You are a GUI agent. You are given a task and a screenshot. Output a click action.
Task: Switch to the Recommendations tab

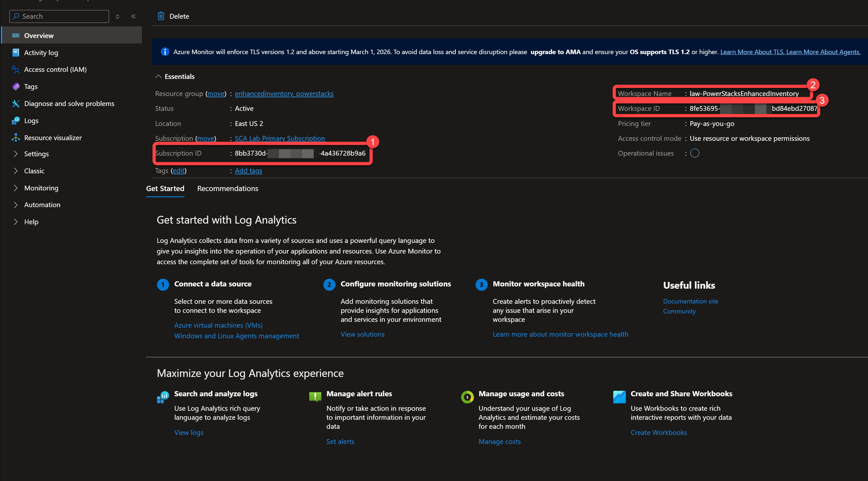pyautogui.click(x=228, y=188)
